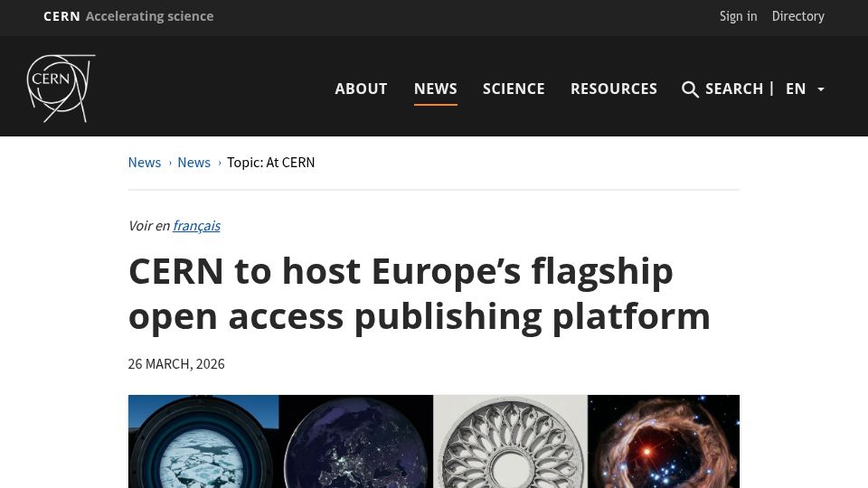Click the Europe at night image

pyautogui.click(x=356, y=442)
